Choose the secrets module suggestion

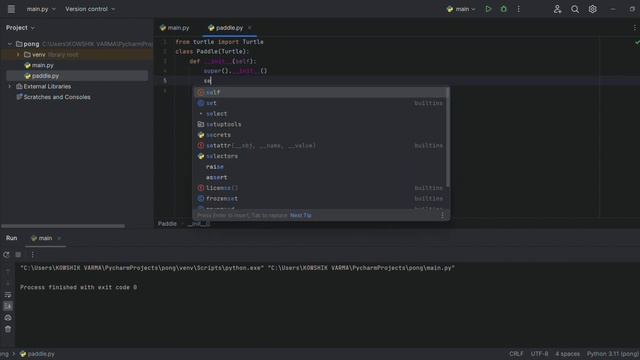321,135
